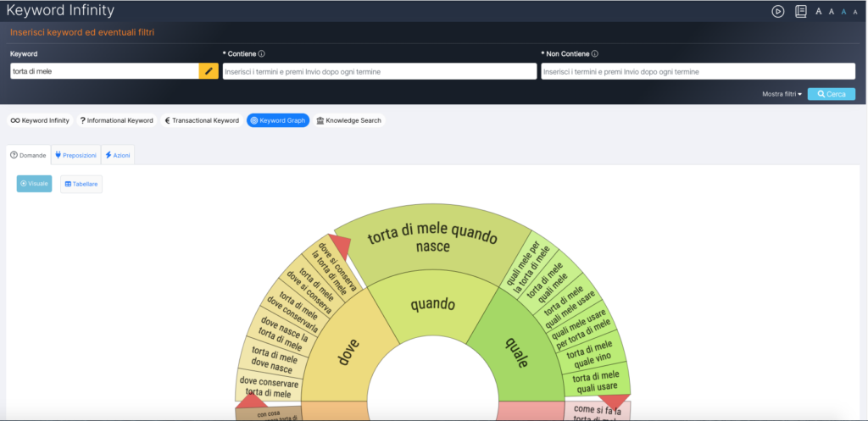Focus the Keyword input field
868x421 pixels.
104,71
